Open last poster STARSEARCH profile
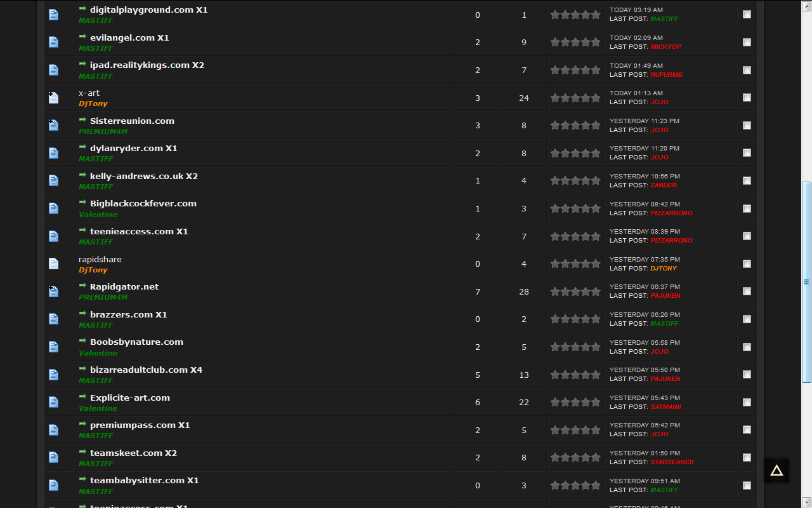This screenshot has width=812, height=508. click(x=672, y=462)
